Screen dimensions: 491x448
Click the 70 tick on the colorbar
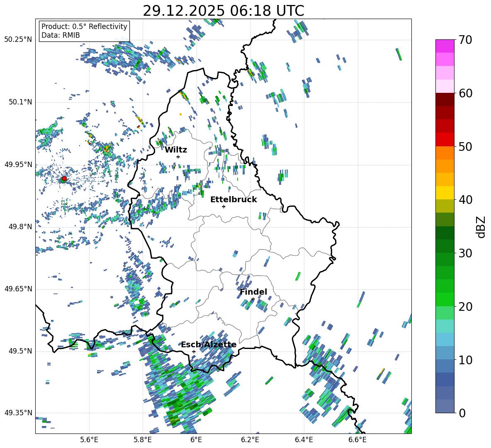point(465,40)
